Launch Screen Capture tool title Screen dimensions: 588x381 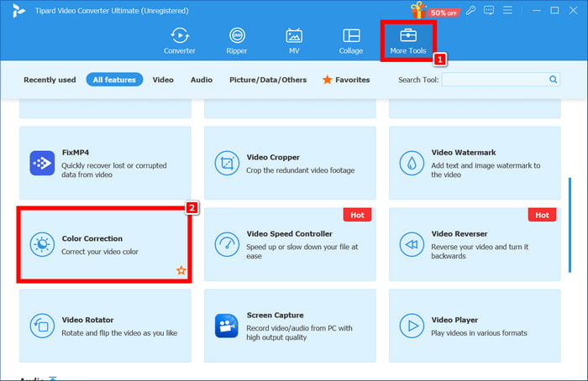pyautogui.click(x=275, y=315)
